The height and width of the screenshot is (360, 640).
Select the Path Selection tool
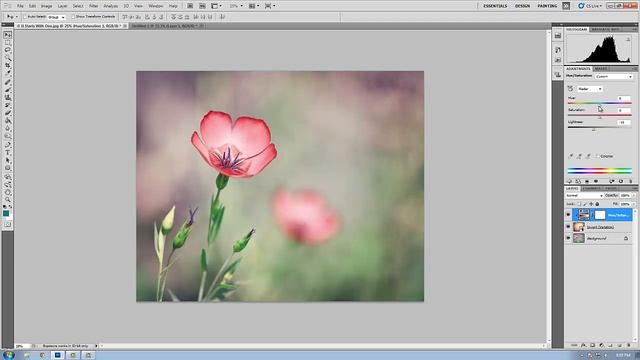pos(7,161)
